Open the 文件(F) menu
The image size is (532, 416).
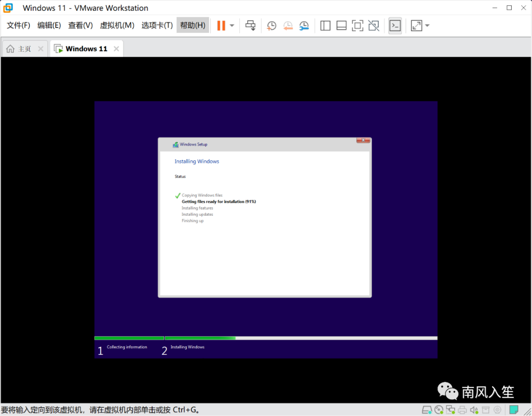pyautogui.click(x=18, y=26)
